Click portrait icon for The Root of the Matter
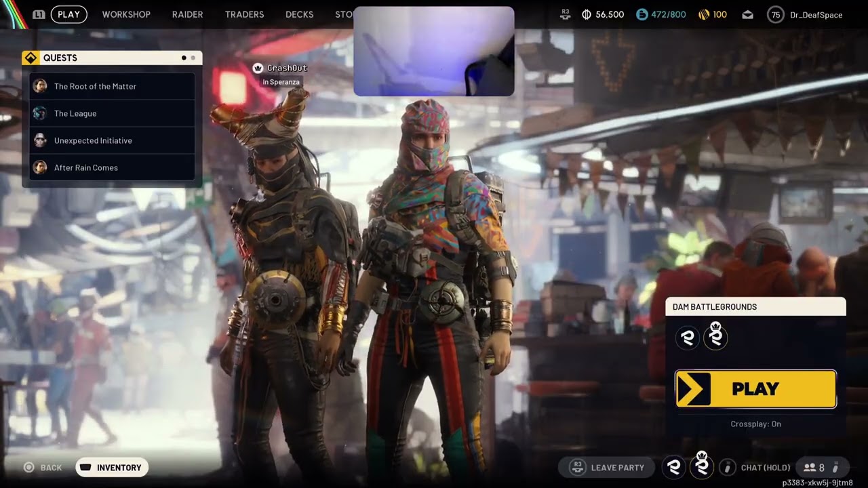868x488 pixels. [x=40, y=86]
